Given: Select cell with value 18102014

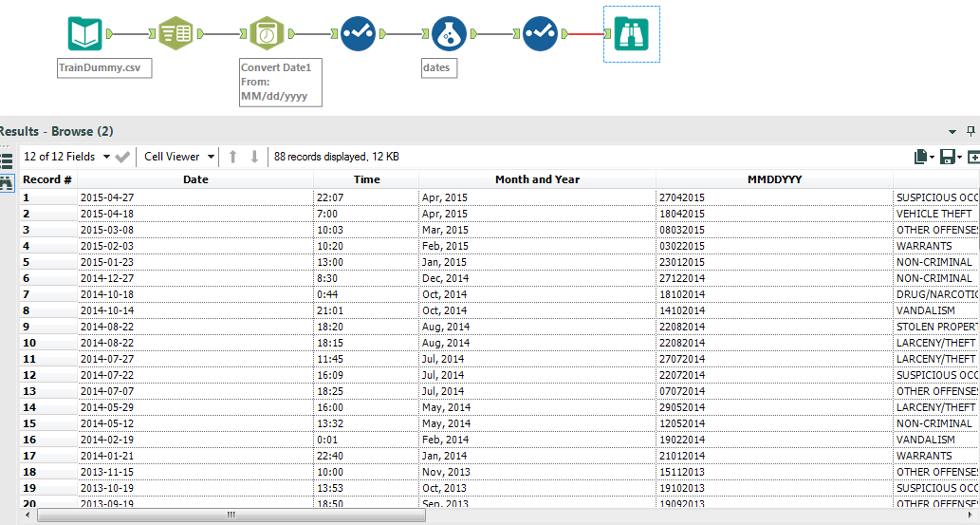Looking at the screenshot, I should tap(774, 294).
